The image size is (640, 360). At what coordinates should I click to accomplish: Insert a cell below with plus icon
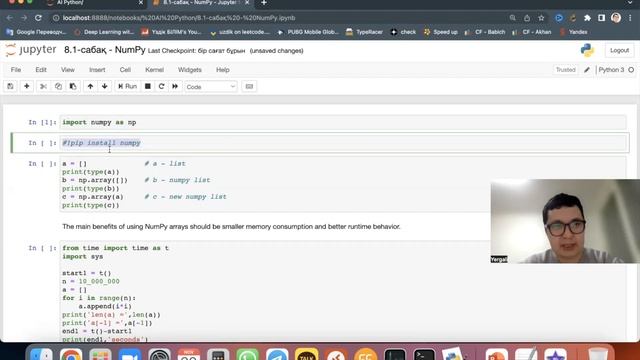[27, 87]
